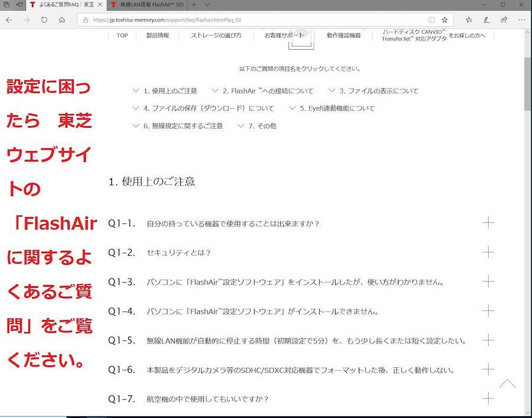Expand Q1-3 answer with plus icon
Viewport: 532px width, 418px height.
(x=488, y=281)
